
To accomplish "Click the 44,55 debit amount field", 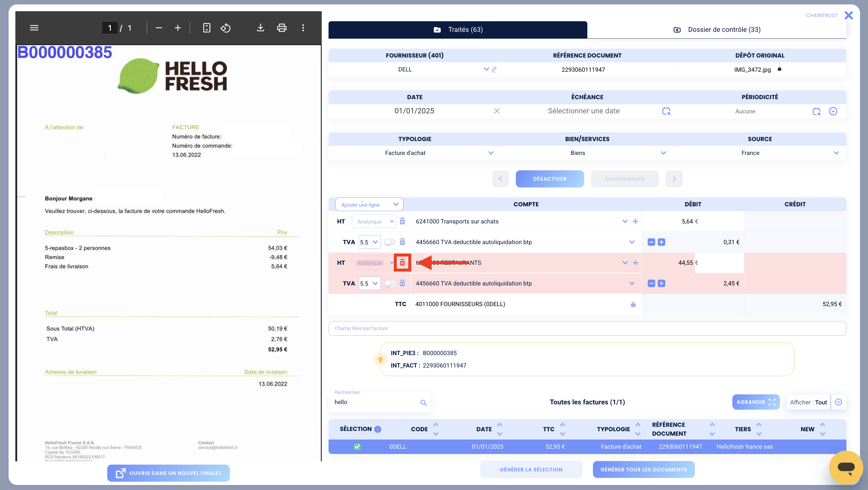I will click(693, 263).
